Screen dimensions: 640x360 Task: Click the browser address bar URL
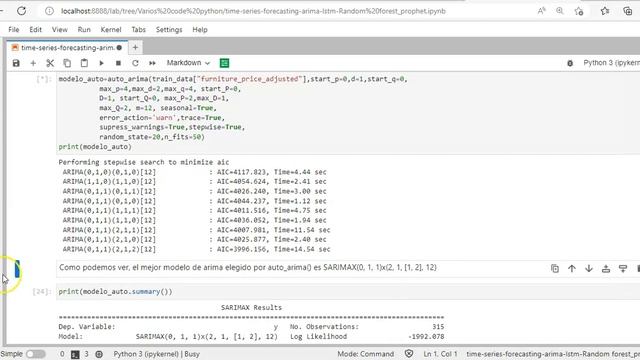pos(253,11)
